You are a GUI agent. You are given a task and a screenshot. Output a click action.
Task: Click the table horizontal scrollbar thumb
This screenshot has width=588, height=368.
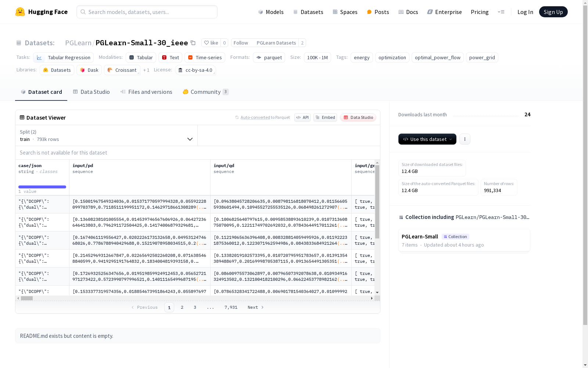point(27,298)
